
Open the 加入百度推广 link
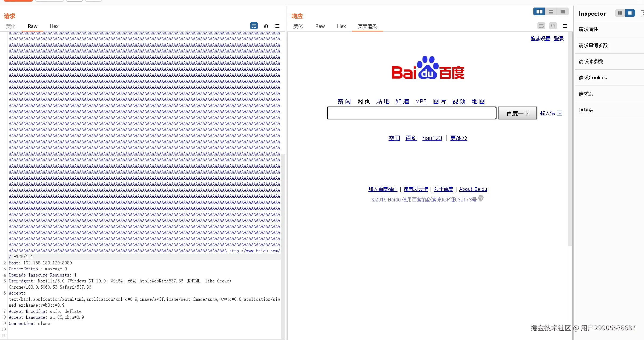[x=383, y=189]
